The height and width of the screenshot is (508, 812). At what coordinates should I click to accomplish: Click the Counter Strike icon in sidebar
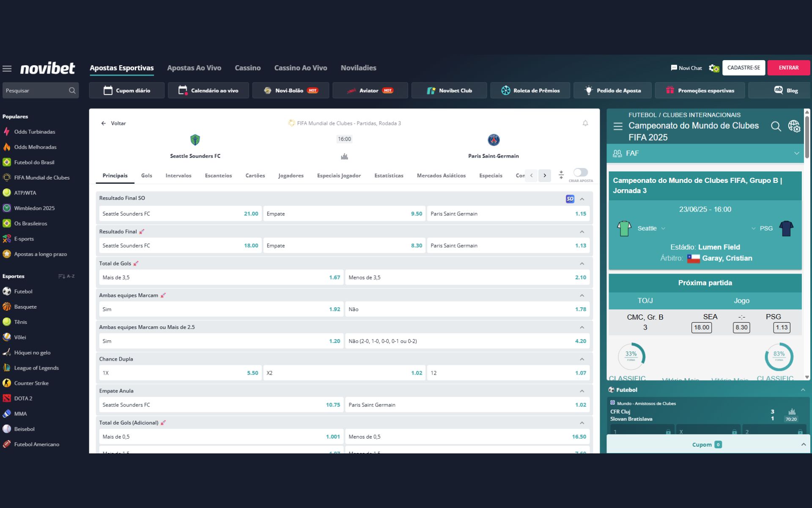6,383
